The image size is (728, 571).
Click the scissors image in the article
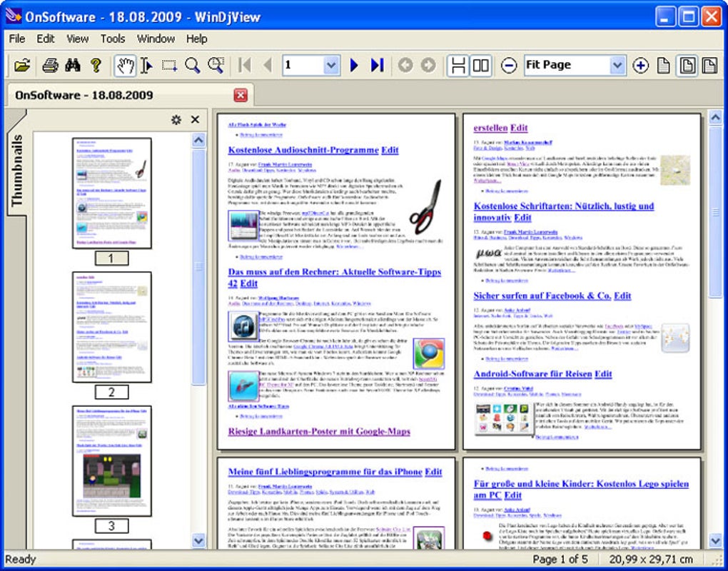(x=425, y=207)
